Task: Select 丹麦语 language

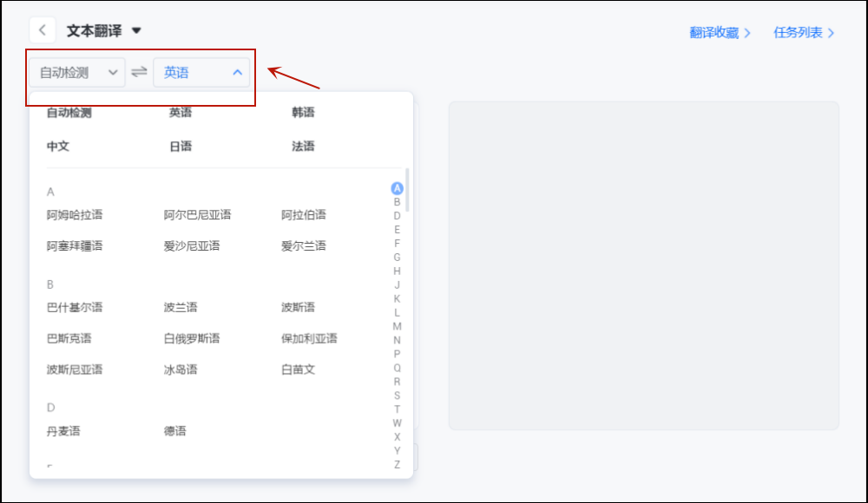Action: click(x=63, y=430)
